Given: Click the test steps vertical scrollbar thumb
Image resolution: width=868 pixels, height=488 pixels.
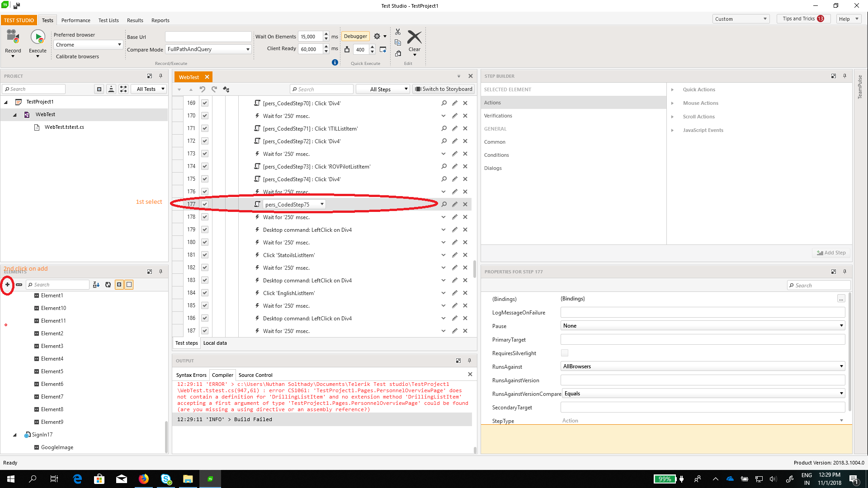Looking at the screenshot, I should 474,269.
